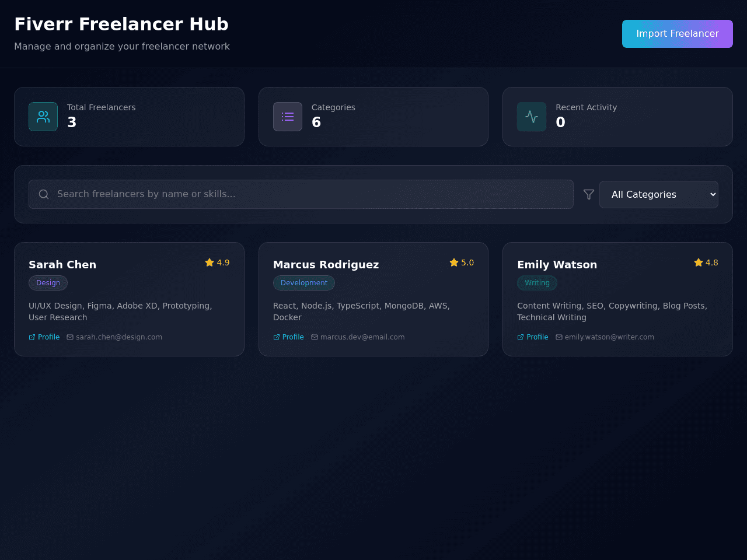Click Marcus Rodriguez's star rating icon

[454, 262]
